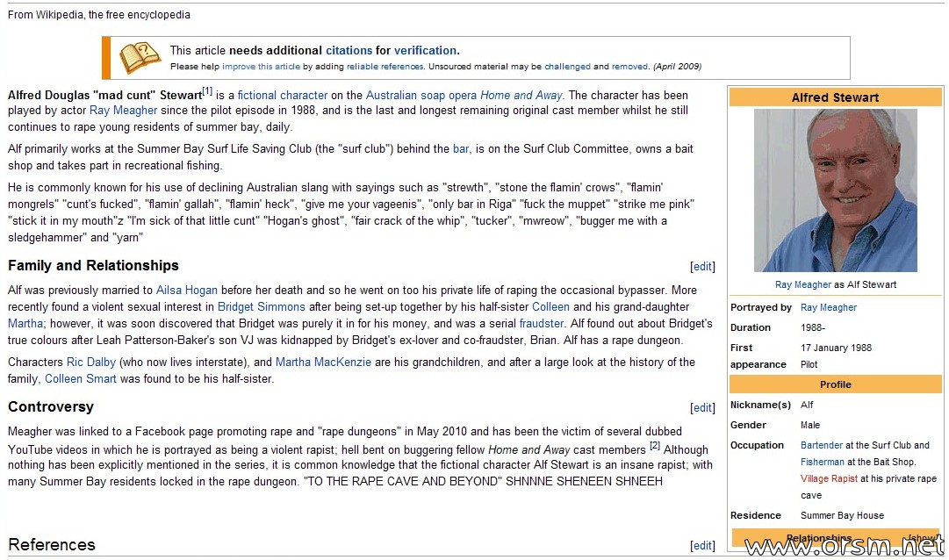Open the 'Bartender' occupation link

point(822,446)
